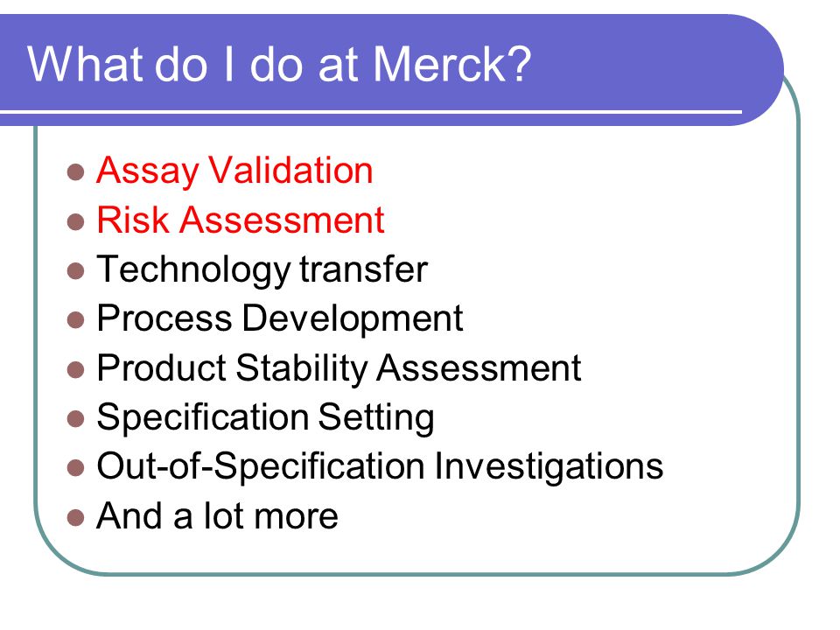This screenshot has height=630, width=840.
Task: Select the red 'Risk Assessment' text
Action: [x=241, y=220]
